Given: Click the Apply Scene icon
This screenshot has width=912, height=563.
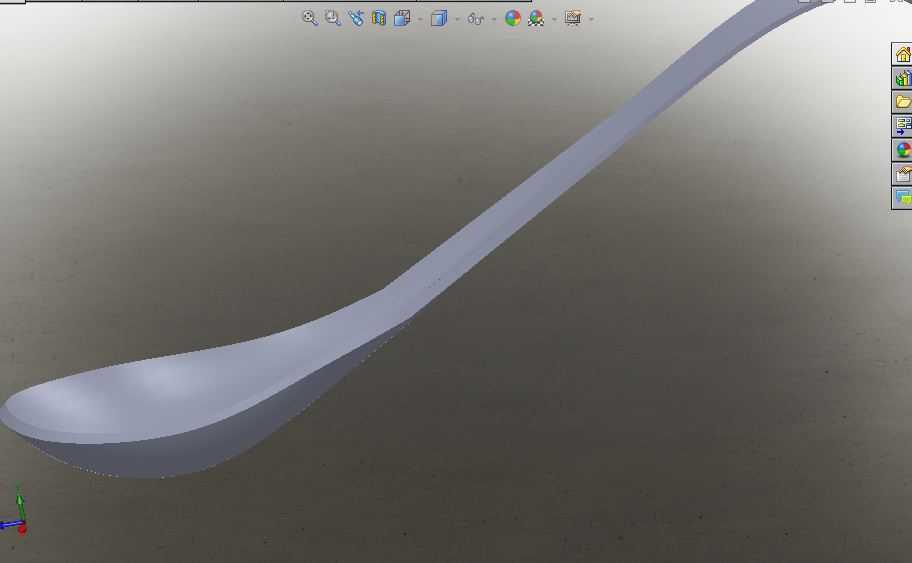Looking at the screenshot, I should pos(536,18).
